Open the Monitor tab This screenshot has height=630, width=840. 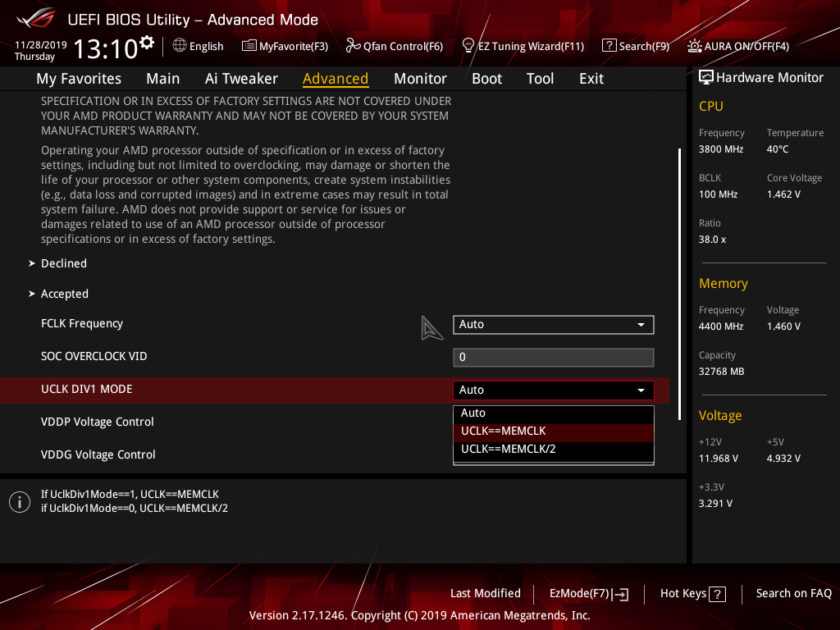tap(420, 78)
